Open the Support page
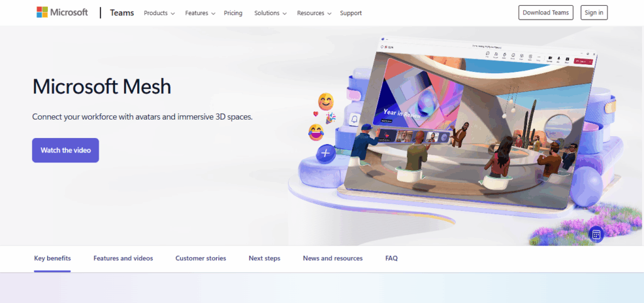The width and height of the screenshot is (644, 303). click(x=351, y=13)
